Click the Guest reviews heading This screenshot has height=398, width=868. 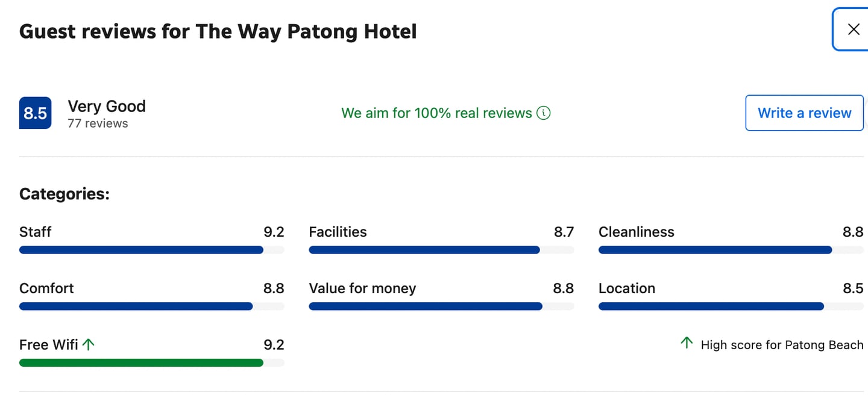tap(218, 31)
